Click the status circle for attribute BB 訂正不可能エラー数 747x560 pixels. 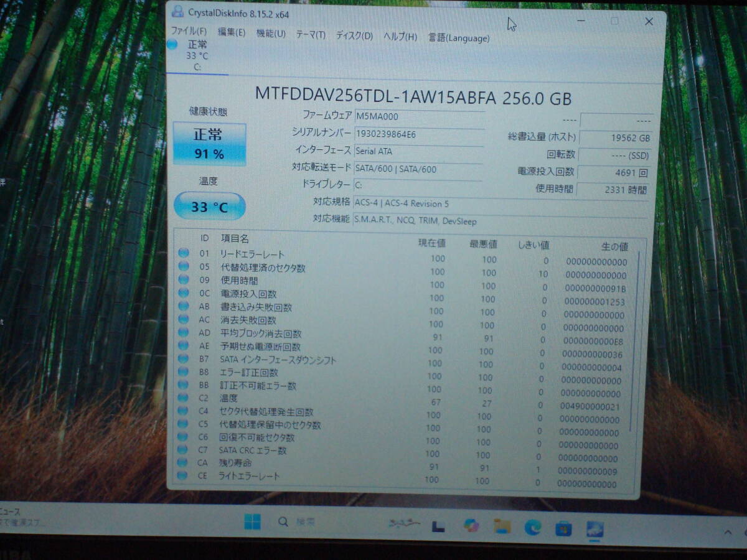pyautogui.click(x=183, y=385)
